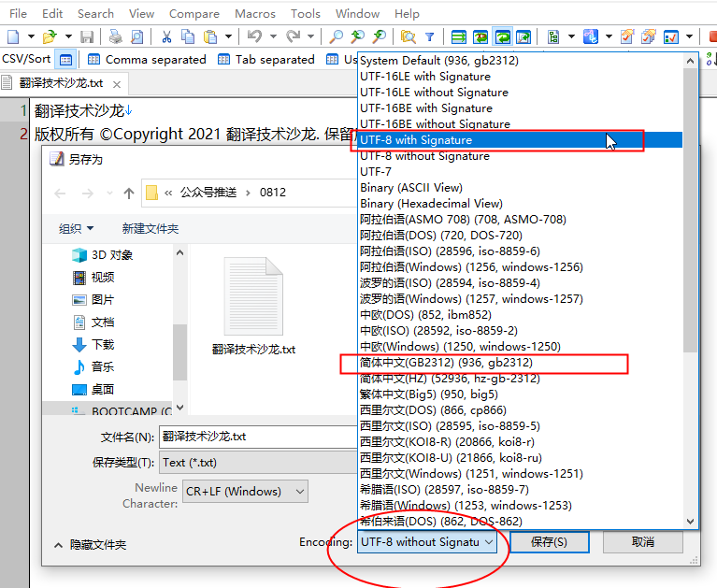Choose 简体中文(GB2312) (936, gb2312) encoding
This screenshot has height=588, width=717.
[x=520, y=363]
